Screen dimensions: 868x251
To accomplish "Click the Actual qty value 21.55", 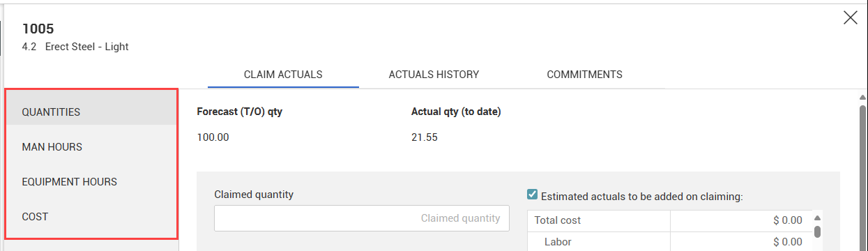I will coord(425,137).
